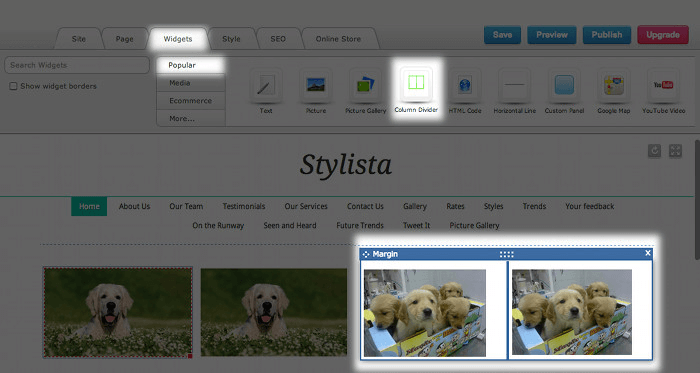The height and width of the screenshot is (373, 700).
Task: Click the refresh icon near the Stylista header
Action: 654,151
